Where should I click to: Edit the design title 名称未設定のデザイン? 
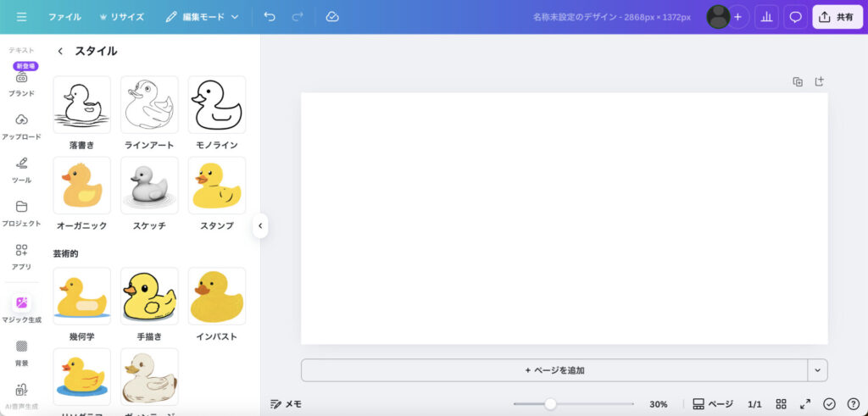[612, 17]
